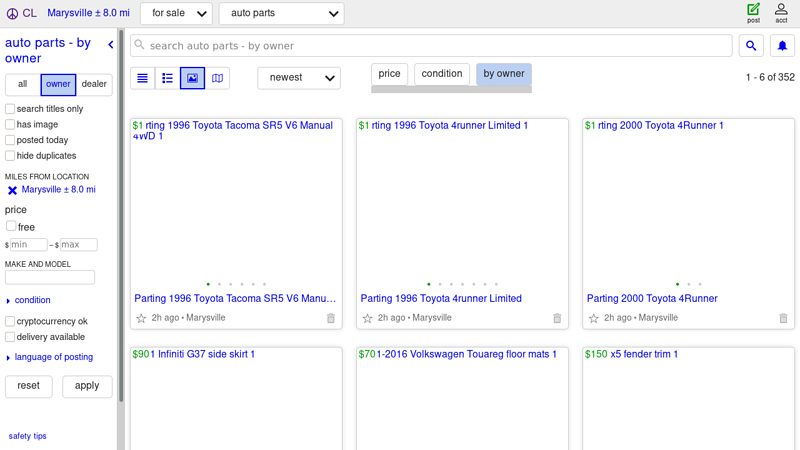Click the bell icon to save search alert

pos(782,46)
